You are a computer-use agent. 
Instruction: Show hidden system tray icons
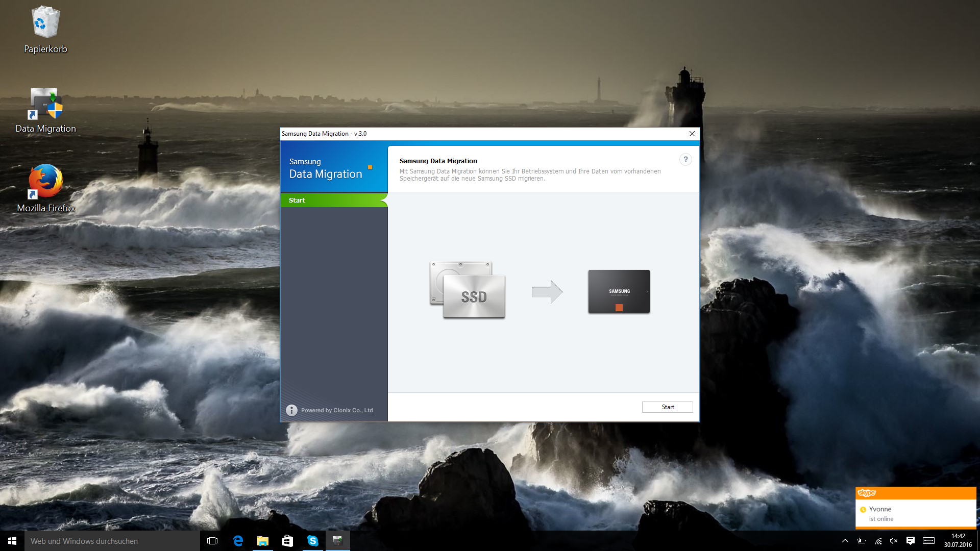845,541
